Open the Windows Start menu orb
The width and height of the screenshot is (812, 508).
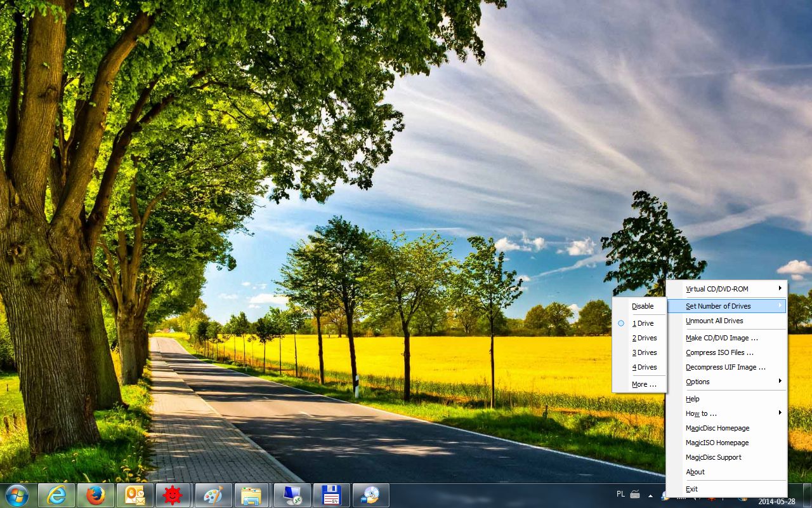click(17, 495)
